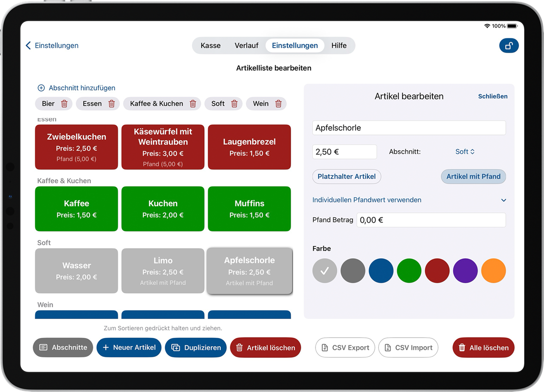Image resolution: width=544 pixels, height=392 pixels.
Task: Click the CSV Export button
Action: 345,348
